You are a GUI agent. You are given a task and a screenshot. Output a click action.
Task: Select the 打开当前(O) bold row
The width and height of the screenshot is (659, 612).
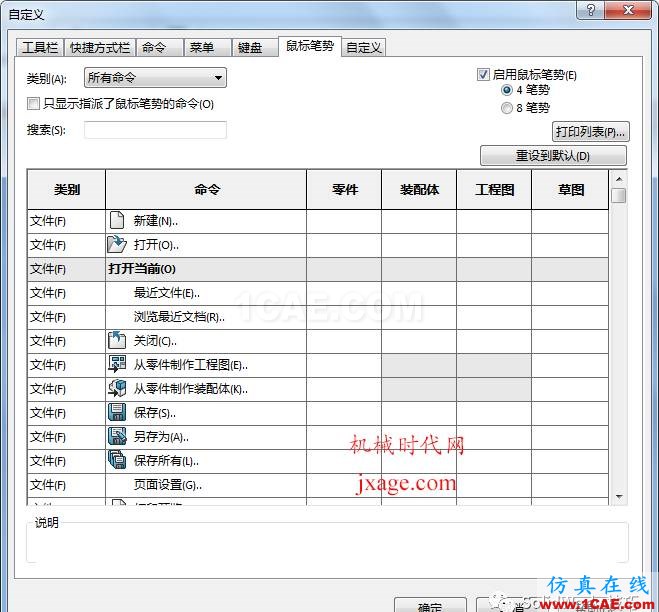pos(318,269)
